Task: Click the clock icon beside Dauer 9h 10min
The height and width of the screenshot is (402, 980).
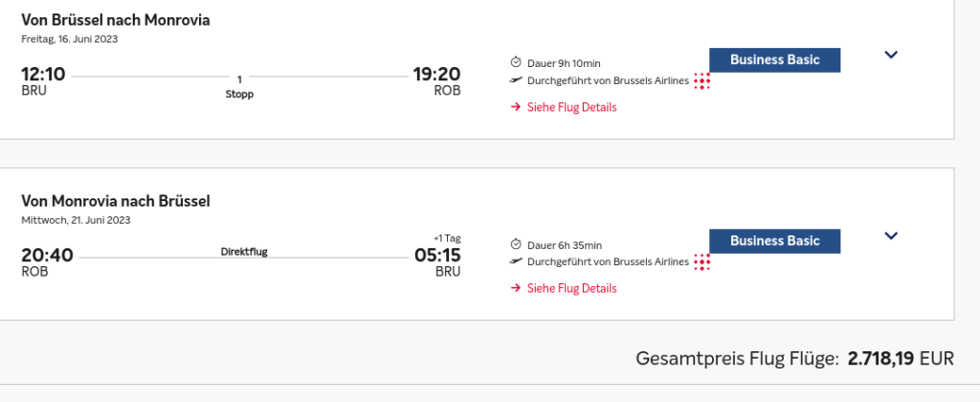Action: coord(516,62)
